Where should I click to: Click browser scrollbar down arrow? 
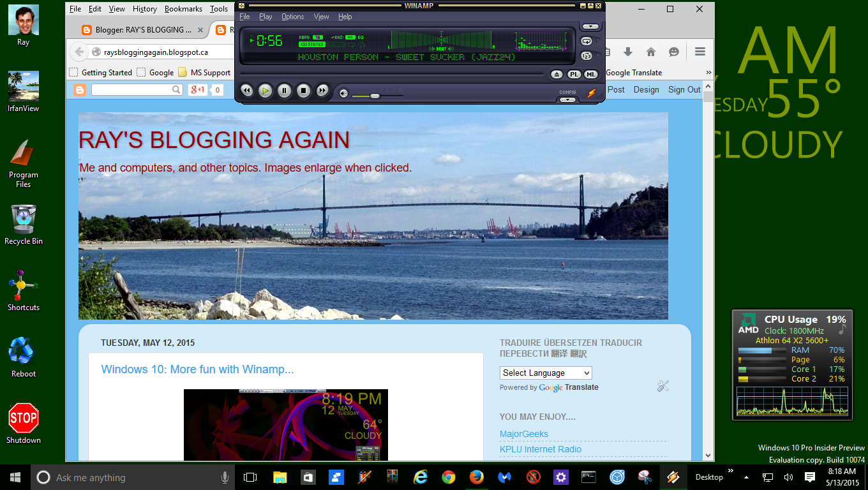coord(708,456)
